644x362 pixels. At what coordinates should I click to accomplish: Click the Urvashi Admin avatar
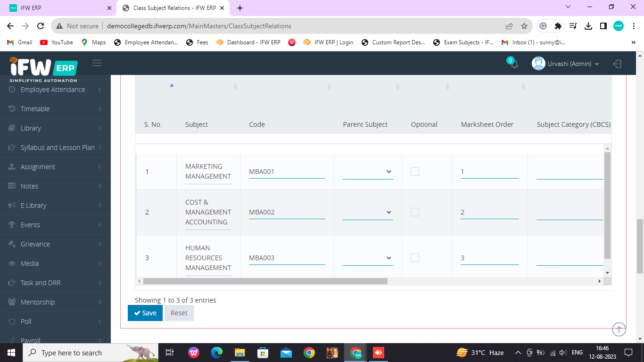pos(538,63)
